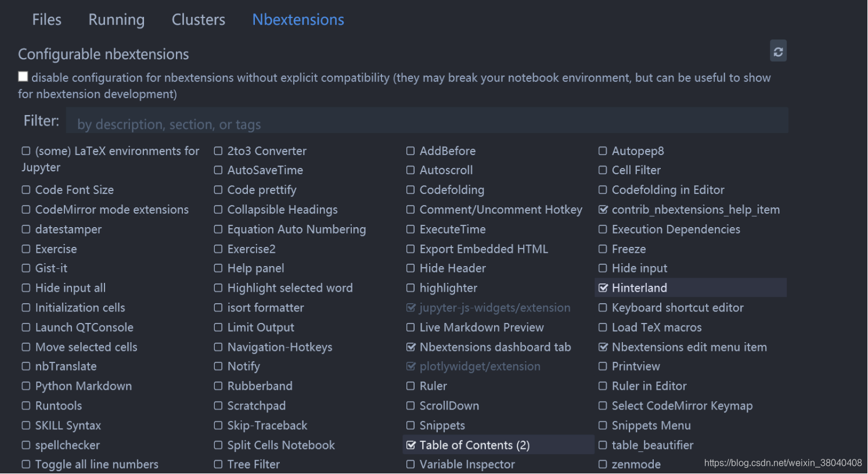Open the Clusters tab

(x=198, y=20)
